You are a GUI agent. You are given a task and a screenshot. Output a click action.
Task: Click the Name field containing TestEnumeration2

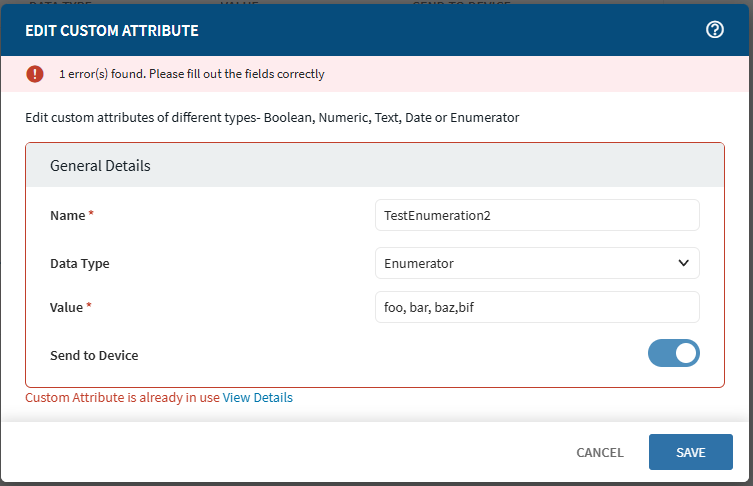click(536, 215)
